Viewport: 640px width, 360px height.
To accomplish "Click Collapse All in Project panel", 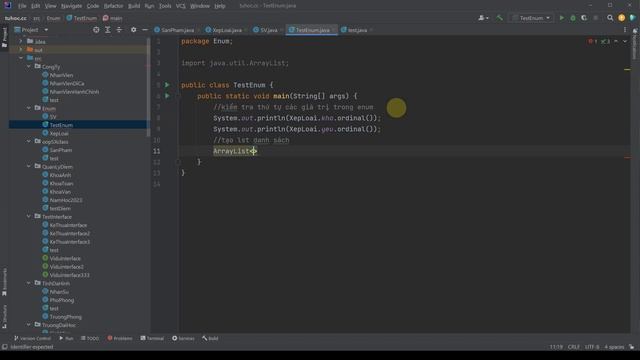I will pyautogui.click(x=119, y=30).
